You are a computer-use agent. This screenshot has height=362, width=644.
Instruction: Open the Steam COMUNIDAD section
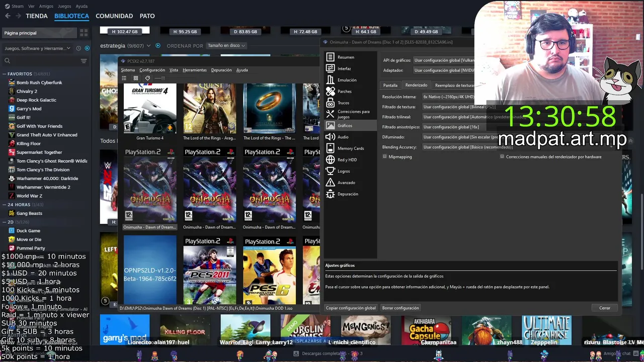(x=114, y=16)
